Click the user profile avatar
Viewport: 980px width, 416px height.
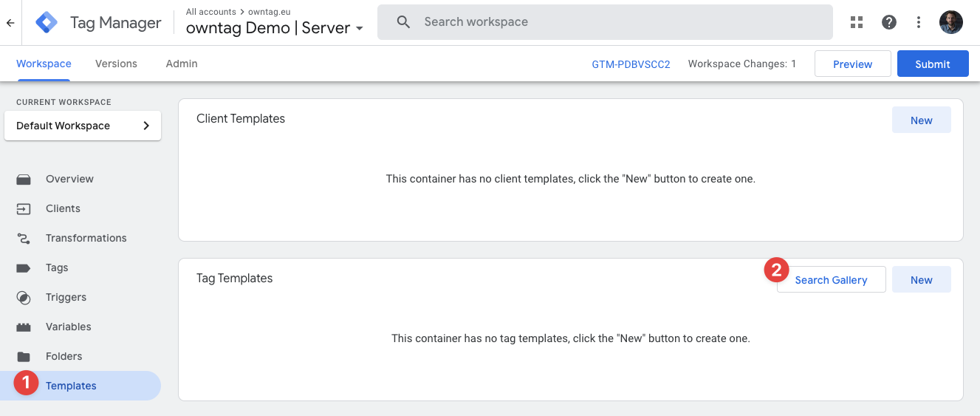tap(951, 22)
